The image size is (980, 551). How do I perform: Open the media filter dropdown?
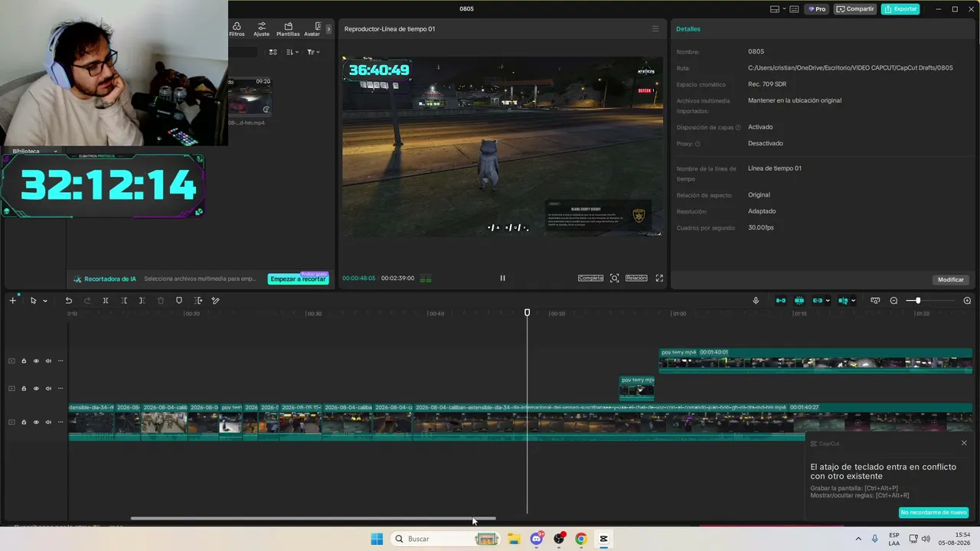tap(313, 52)
